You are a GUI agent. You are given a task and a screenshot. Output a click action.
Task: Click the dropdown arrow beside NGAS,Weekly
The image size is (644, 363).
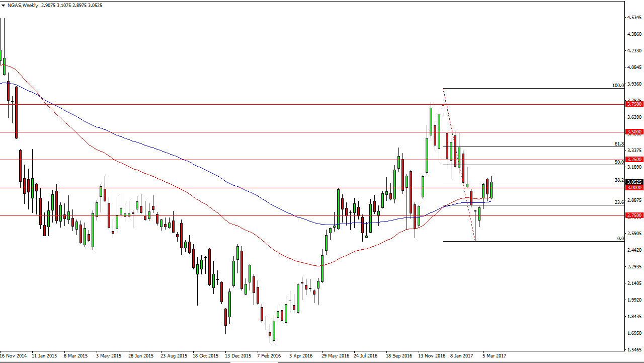click(x=3, y=6)
